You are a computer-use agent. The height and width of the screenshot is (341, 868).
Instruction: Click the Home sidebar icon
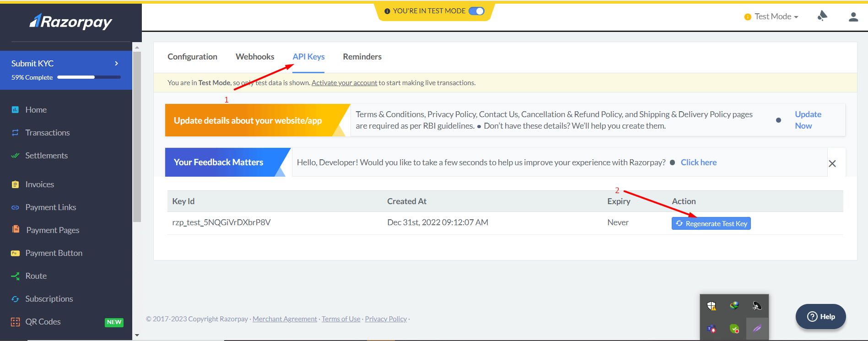pyautogui.click(x=15, y=110)
